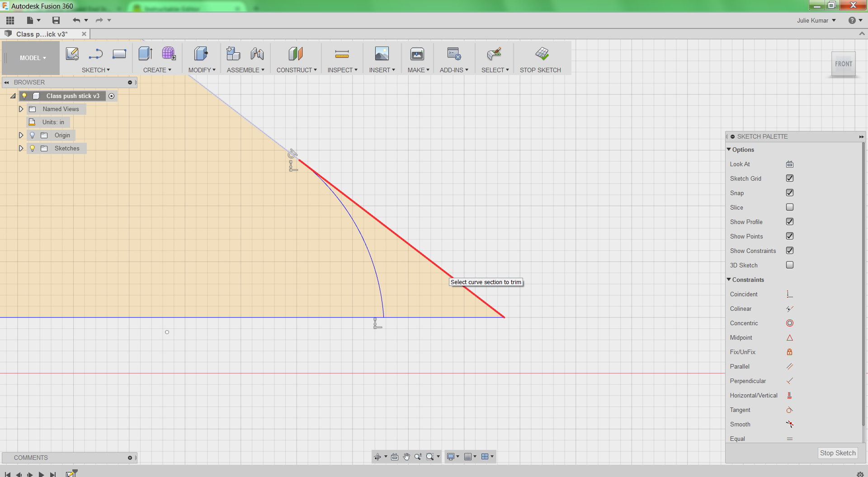Click the Look At icon
Image resolution: width=868 pixels, height=477 pixels.
coord(790,164)
